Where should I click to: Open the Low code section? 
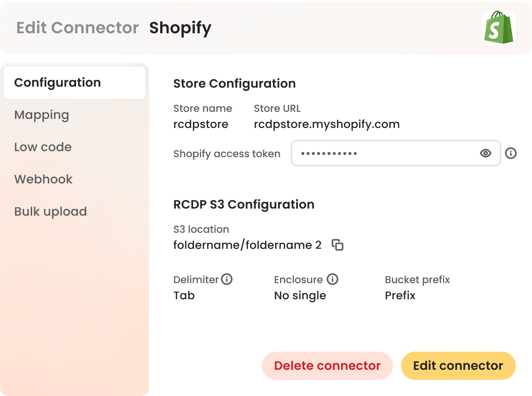(x=43, y=147)
